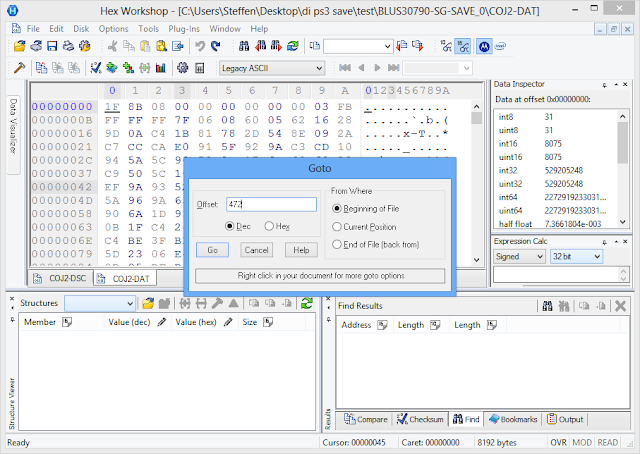
Task: Open the Plug-Ins menu
Action: pyautogui.click(x=184, y=29)
